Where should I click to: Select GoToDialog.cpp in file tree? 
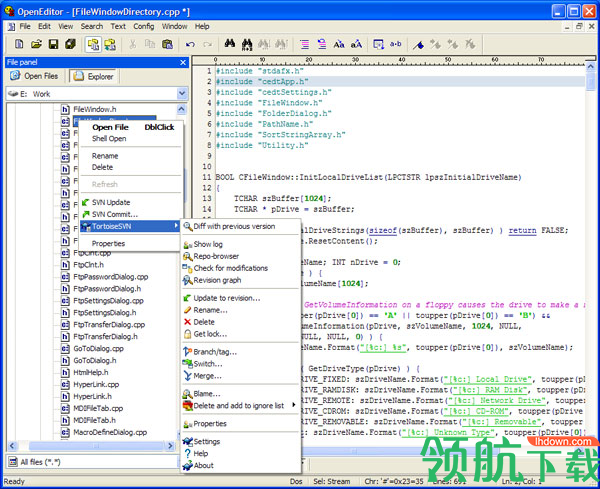tap(98, 348)
